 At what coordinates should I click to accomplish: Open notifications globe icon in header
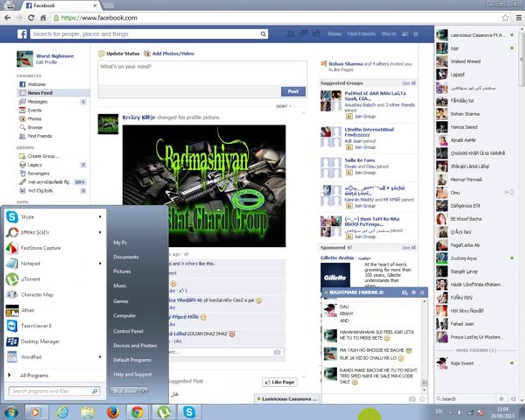pos(316,33)
